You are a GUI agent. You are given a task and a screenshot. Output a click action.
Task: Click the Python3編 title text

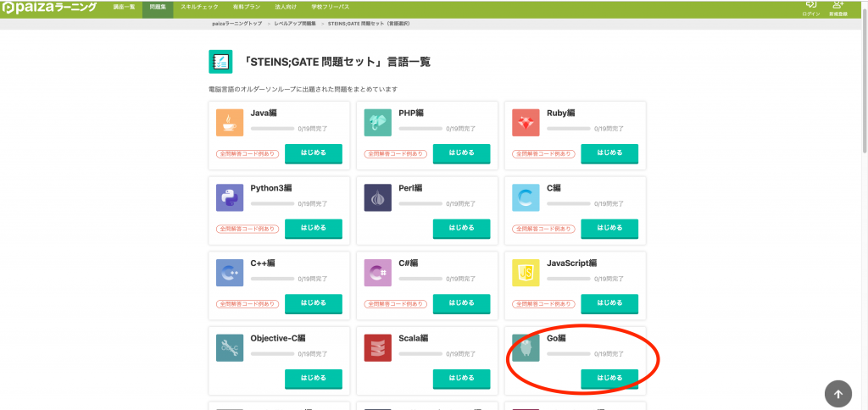pyautogui.click(x=270, y=188)
